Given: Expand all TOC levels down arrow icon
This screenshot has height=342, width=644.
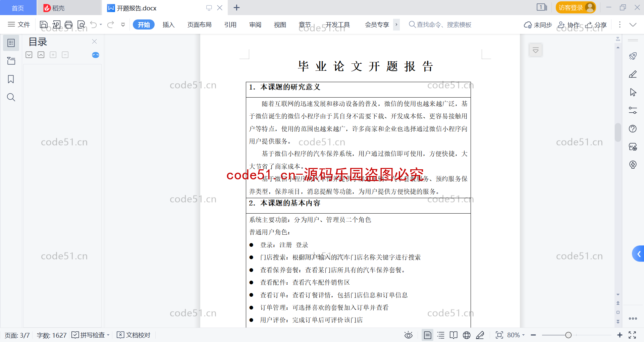Looking at the screenshot, I should (29, 55).
